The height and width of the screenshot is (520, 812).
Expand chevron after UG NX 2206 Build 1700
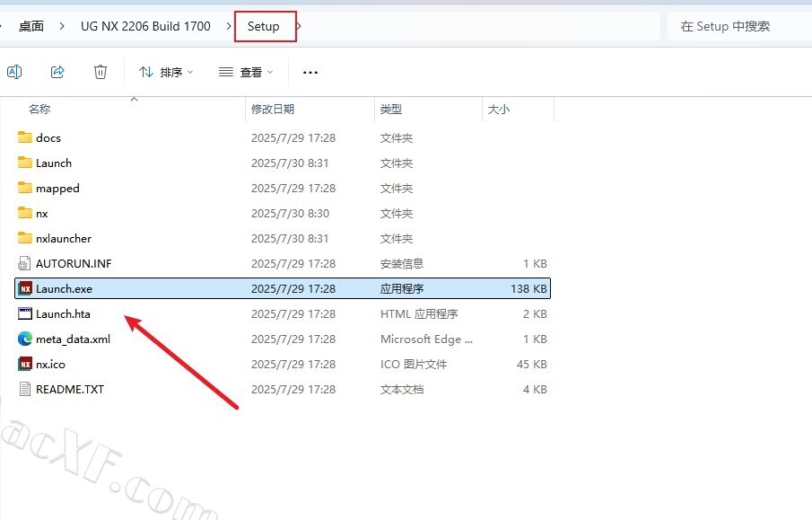(229, 26)
